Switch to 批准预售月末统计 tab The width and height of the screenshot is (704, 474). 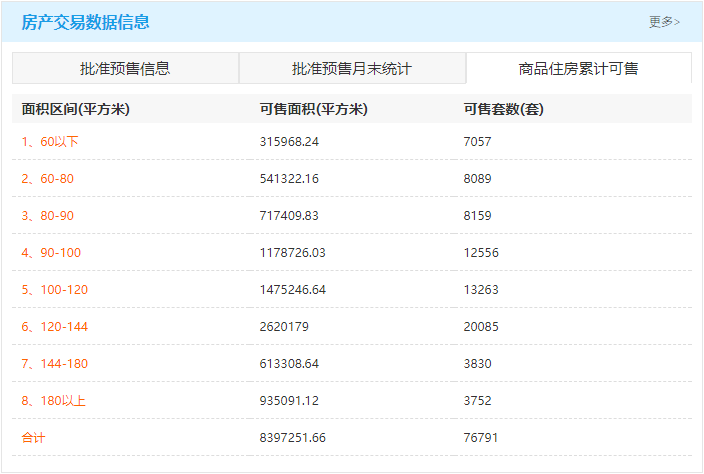[x=352, y=68]
